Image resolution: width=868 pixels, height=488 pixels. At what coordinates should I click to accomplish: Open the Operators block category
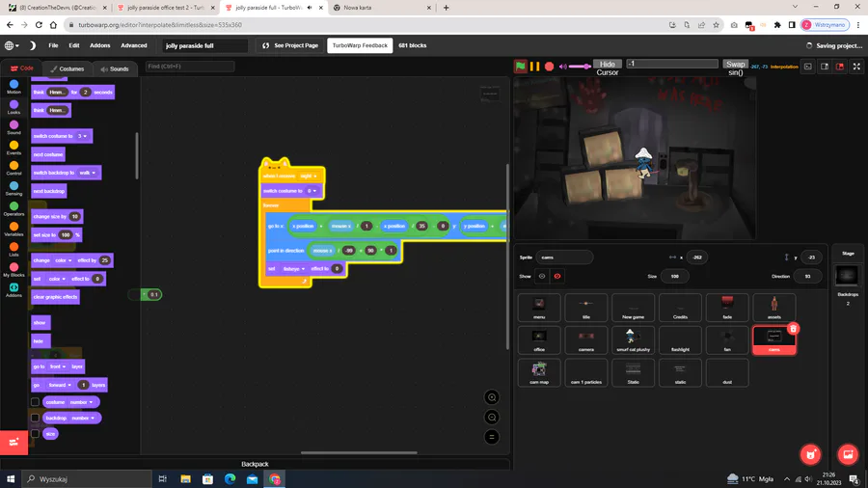(14, 209)
